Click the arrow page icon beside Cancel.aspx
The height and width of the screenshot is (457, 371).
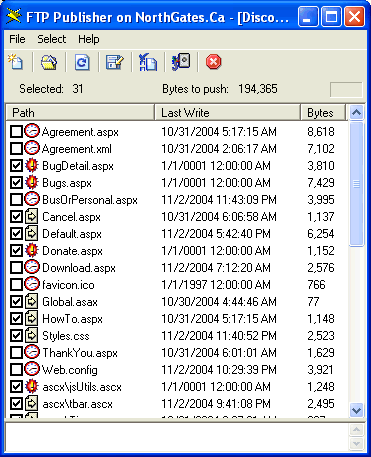tap(32, 217)
